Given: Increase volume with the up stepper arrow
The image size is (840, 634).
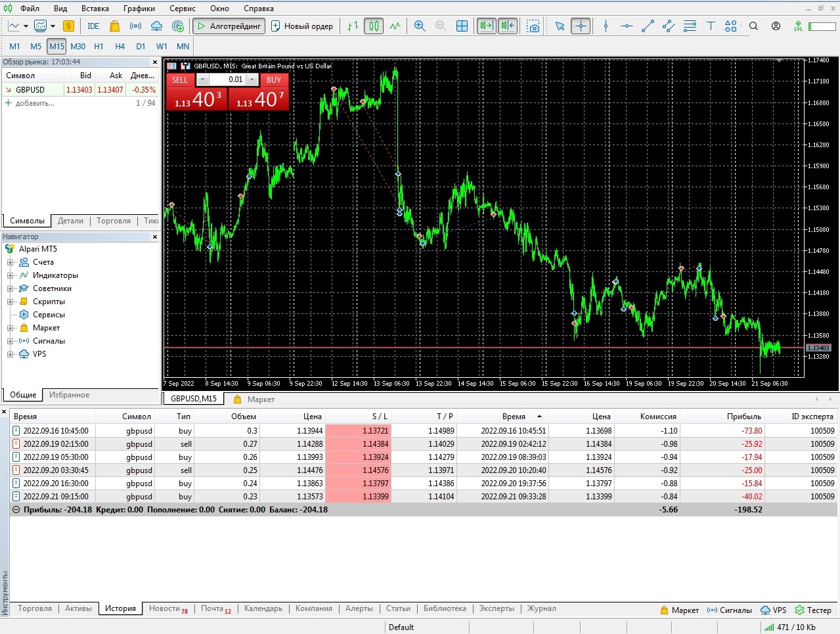Looking at the screenshot, I should [x=252, y=79].
